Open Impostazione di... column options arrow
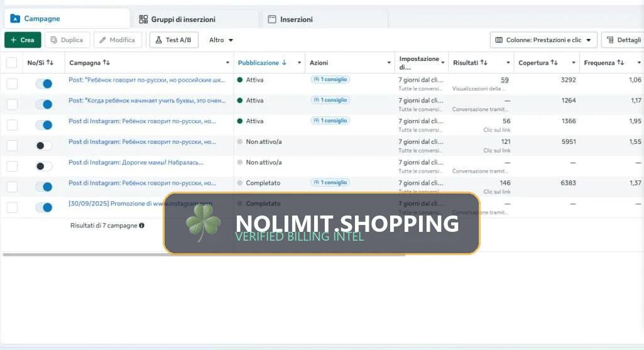Image resolution: width=644 pixels, height=350 pixels. [x=443, y=63]
